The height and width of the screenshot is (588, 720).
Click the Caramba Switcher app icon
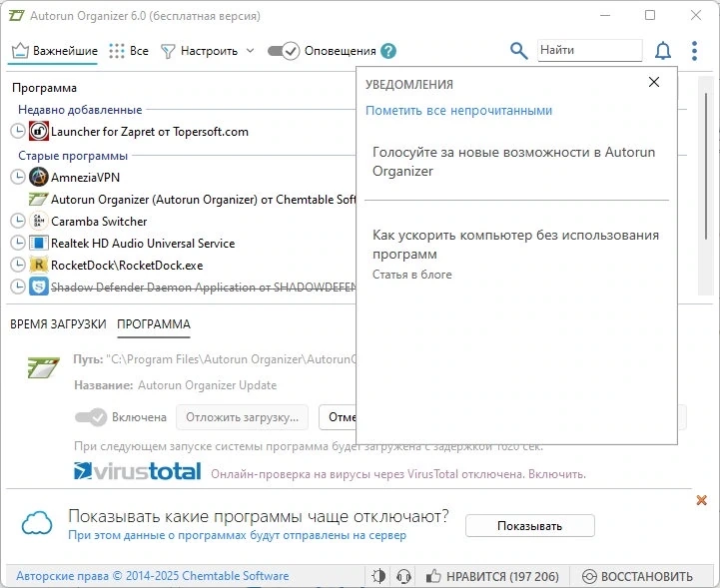click(39, 221)
